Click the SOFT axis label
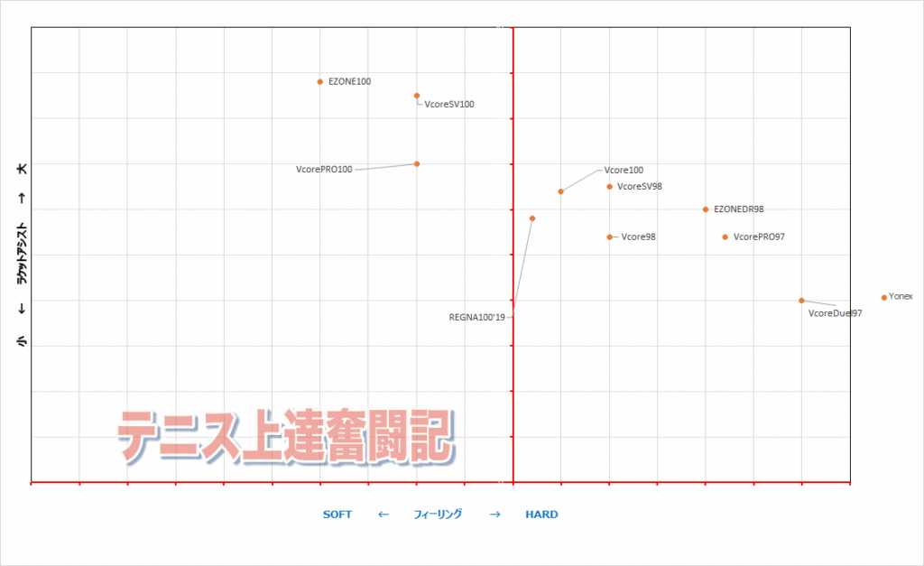 pyautogui.click(x=337, y=515)
